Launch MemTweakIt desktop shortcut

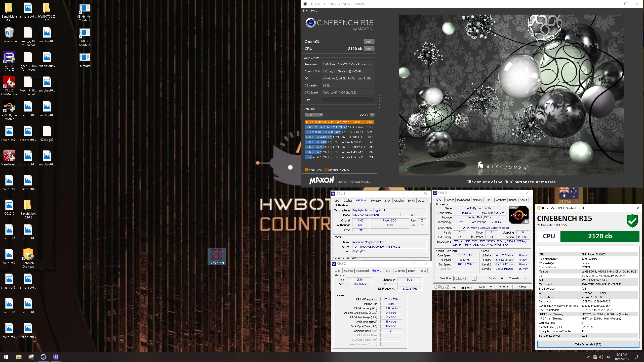click(9, 158)
